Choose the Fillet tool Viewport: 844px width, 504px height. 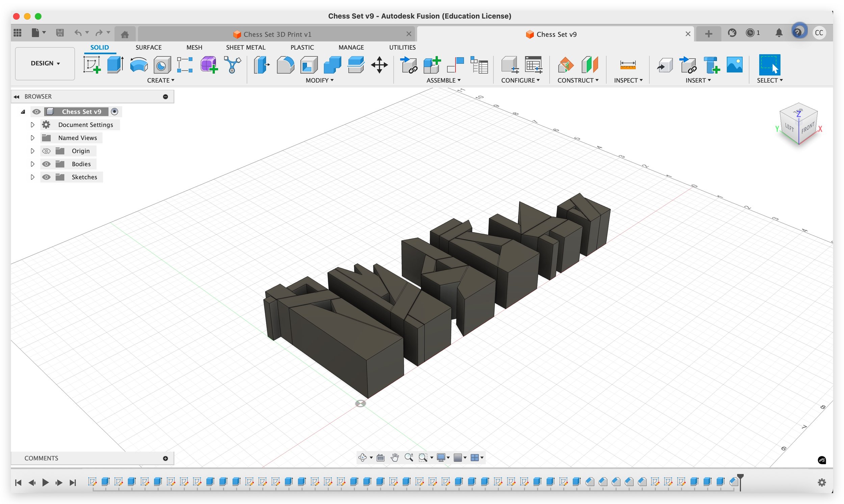285,64
